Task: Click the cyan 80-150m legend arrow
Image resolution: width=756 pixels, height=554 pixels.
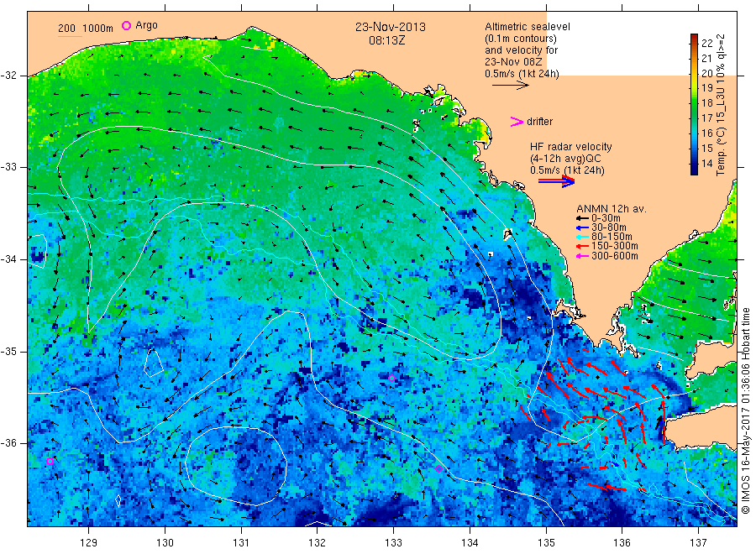Action: pyautogui.click(x=582, y=237)
